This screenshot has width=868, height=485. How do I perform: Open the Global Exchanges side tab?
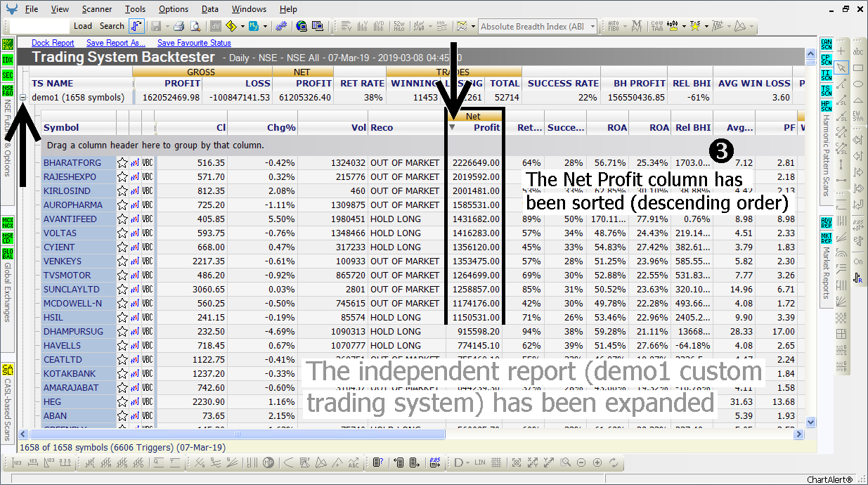[x=8, y=292]
